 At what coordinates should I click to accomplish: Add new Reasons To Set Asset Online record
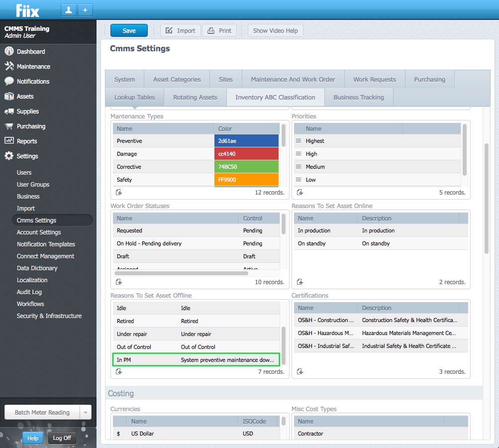[300, 282]
